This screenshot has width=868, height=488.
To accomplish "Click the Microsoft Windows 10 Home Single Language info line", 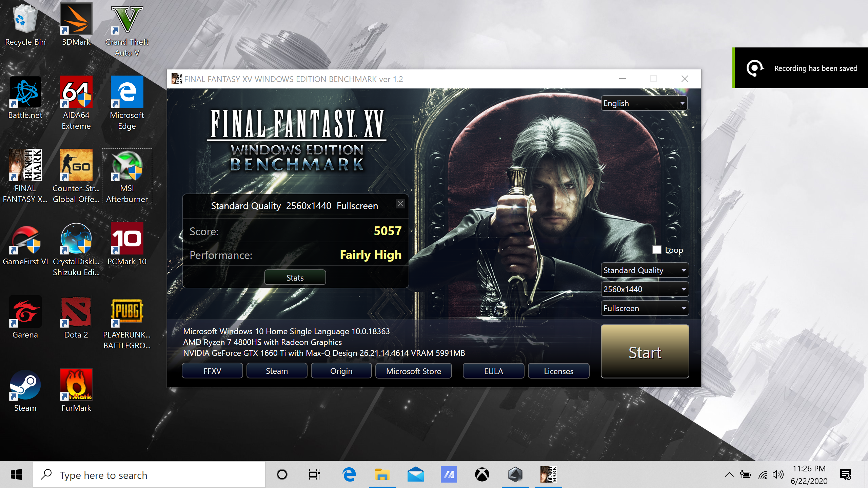I will (x=287, y=331).
